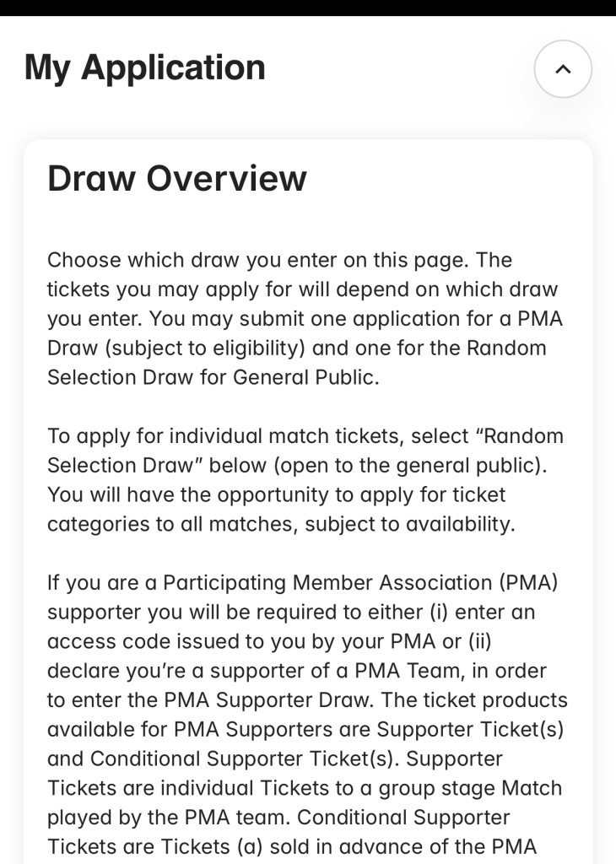The height and width of the screenshot is (864, 616).
Task: Click the "Conditional Supporter Ticket(s)" text
Action: pos(224,759)
